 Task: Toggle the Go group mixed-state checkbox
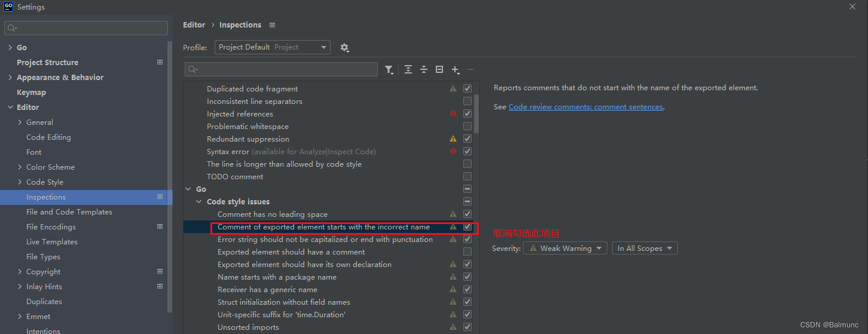tap(467, 189)
